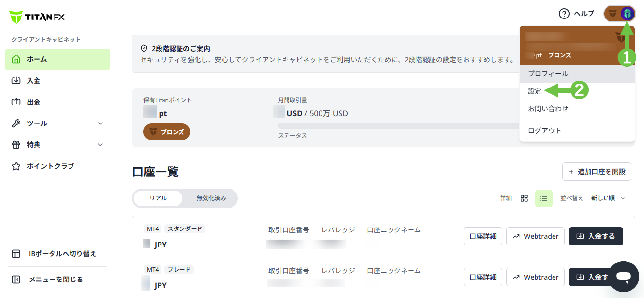Open Webtrader for the Standard account

pos(536,236)
